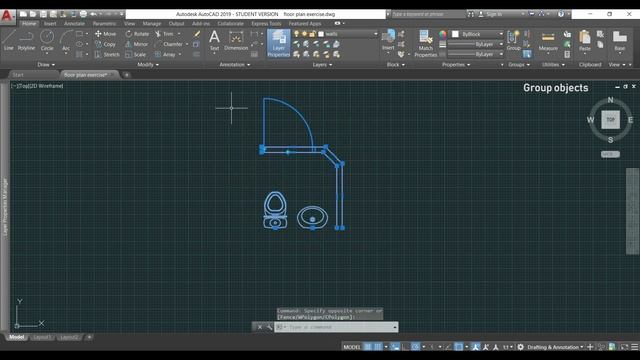Viewport: 640px width, 360px height.
Task: Click the Model layout tab
Action: click(x=17, y=337)
